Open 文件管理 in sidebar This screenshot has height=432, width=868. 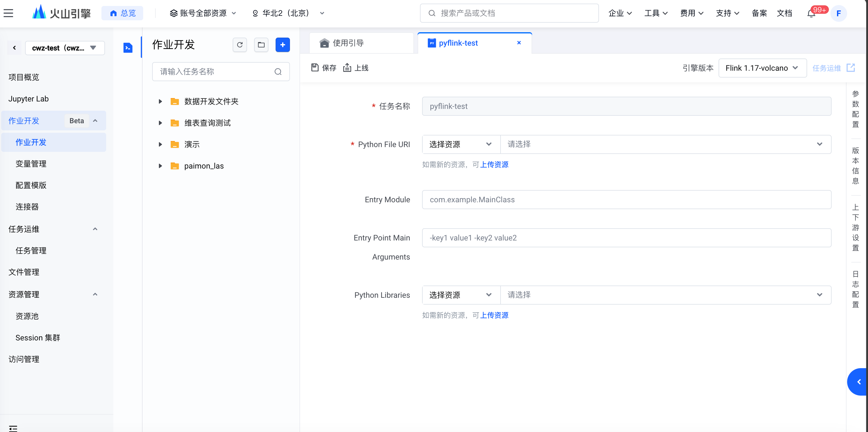[24, 272]
